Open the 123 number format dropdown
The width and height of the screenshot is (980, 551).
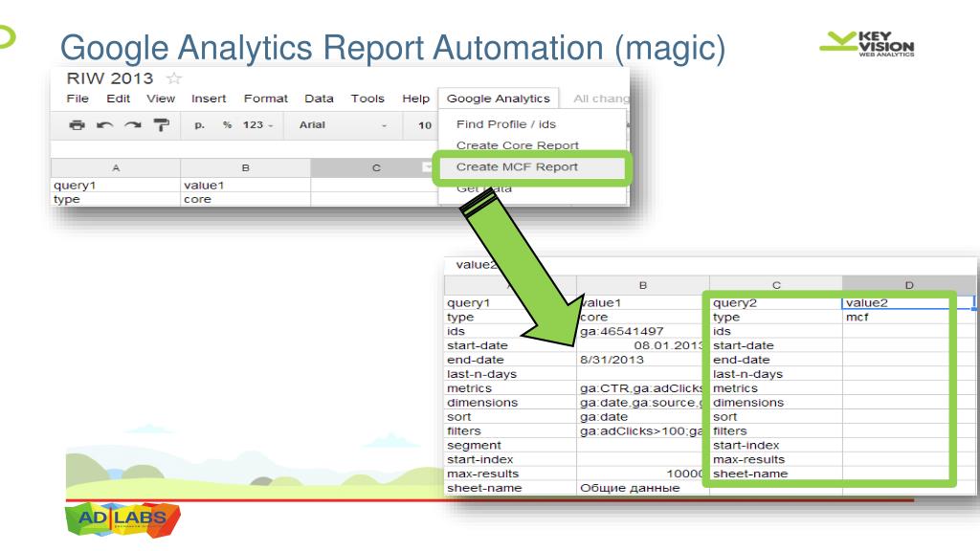click(258, 125)
